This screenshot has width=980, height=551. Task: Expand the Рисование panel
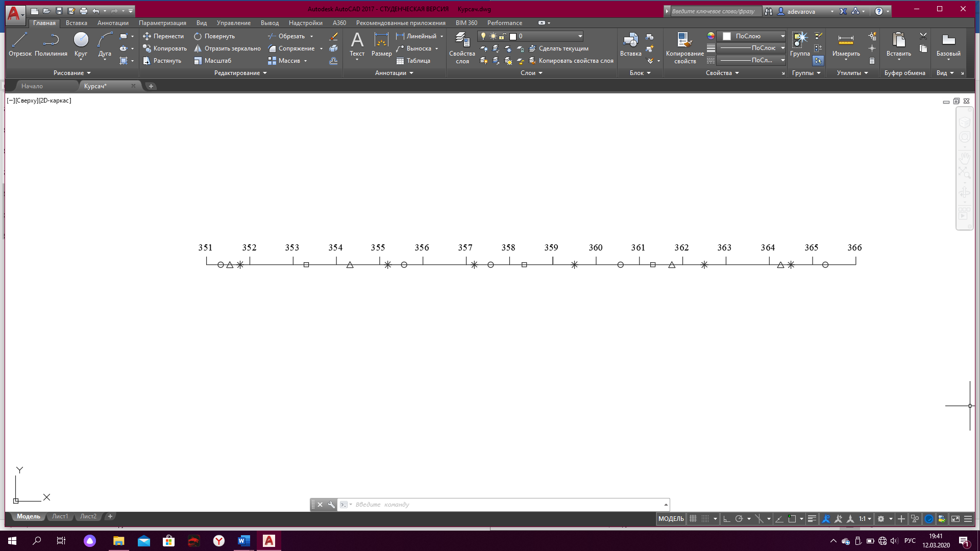[71, 73]
